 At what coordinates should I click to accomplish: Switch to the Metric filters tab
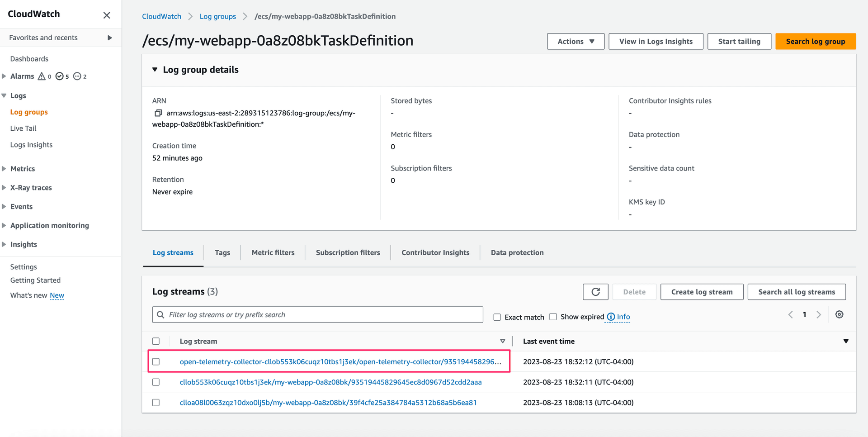pos(273,252)
